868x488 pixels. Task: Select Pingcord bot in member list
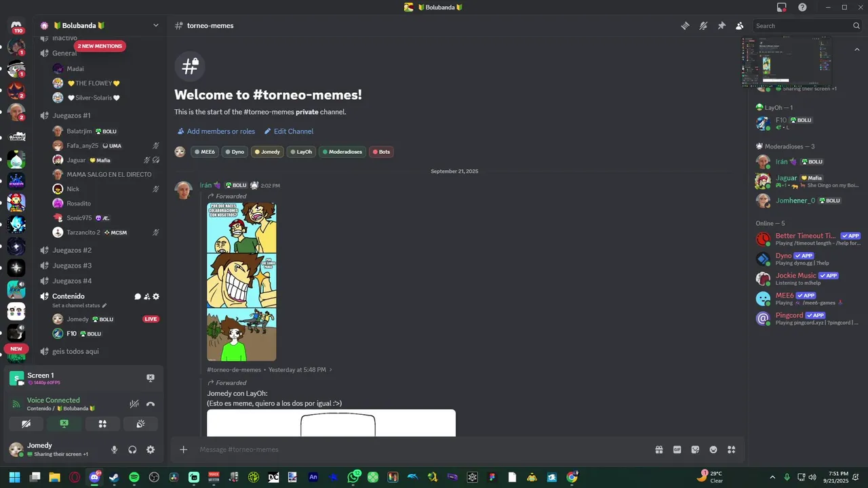807,319
